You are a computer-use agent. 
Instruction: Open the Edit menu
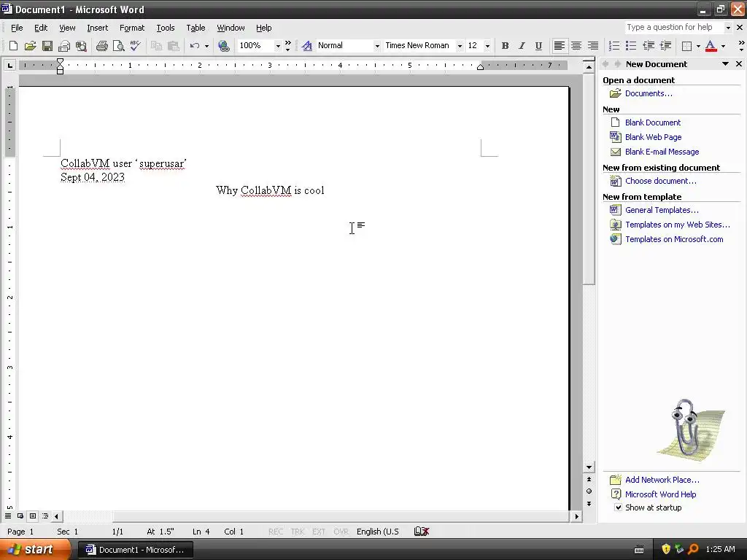[x=41, y=28]
